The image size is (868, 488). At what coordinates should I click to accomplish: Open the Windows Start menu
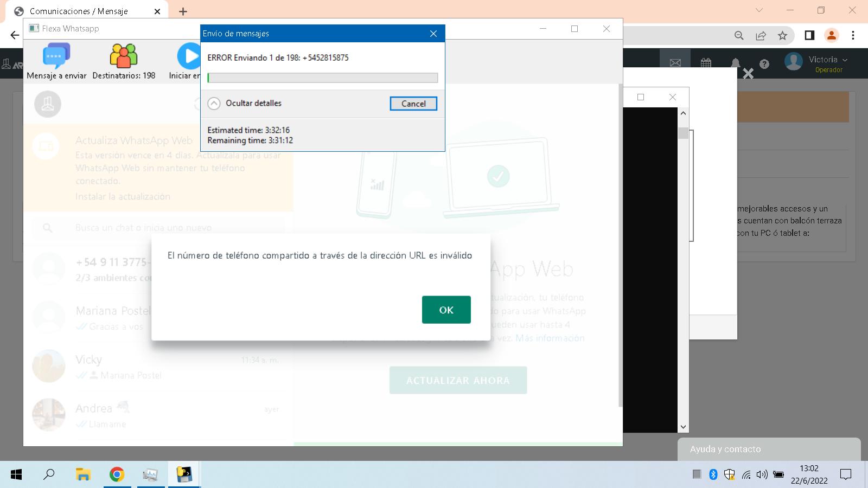coord(16,474)
